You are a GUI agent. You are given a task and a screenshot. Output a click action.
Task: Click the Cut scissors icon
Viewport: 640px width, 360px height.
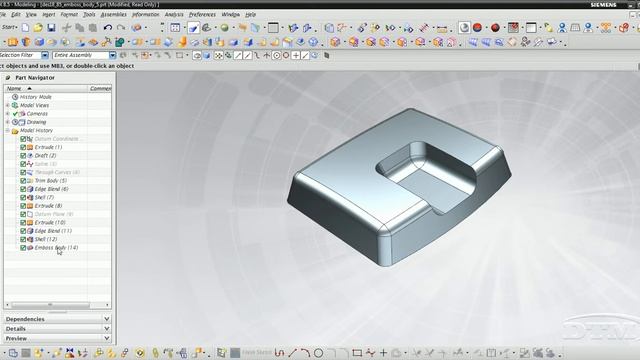(66, 28)
